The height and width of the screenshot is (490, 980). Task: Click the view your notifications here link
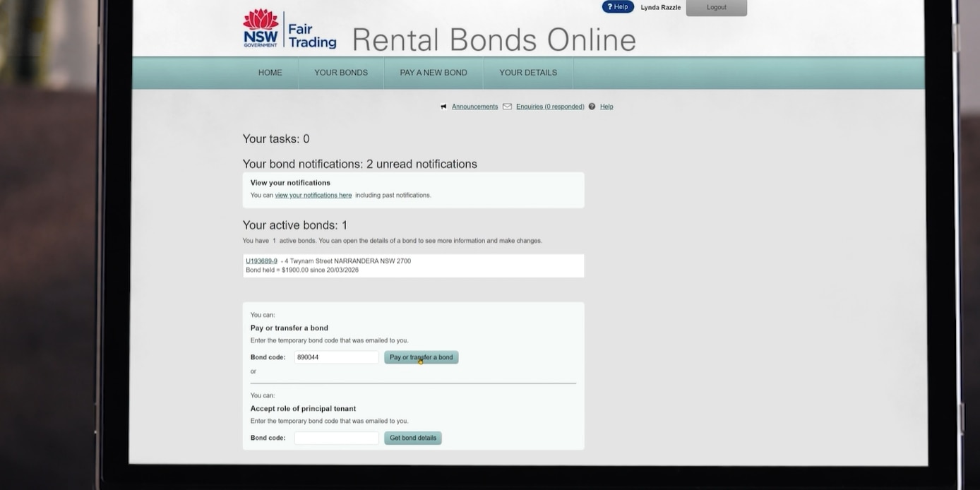[x=313, y=195]
